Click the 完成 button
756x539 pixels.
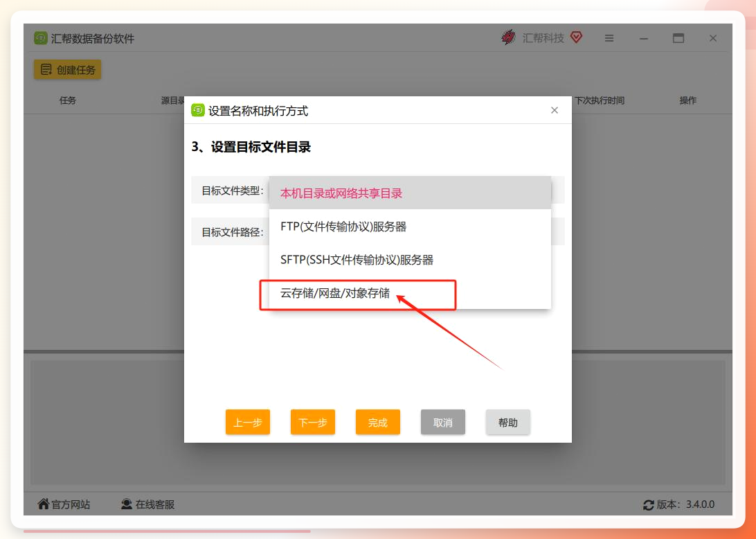tap(378, 422)
